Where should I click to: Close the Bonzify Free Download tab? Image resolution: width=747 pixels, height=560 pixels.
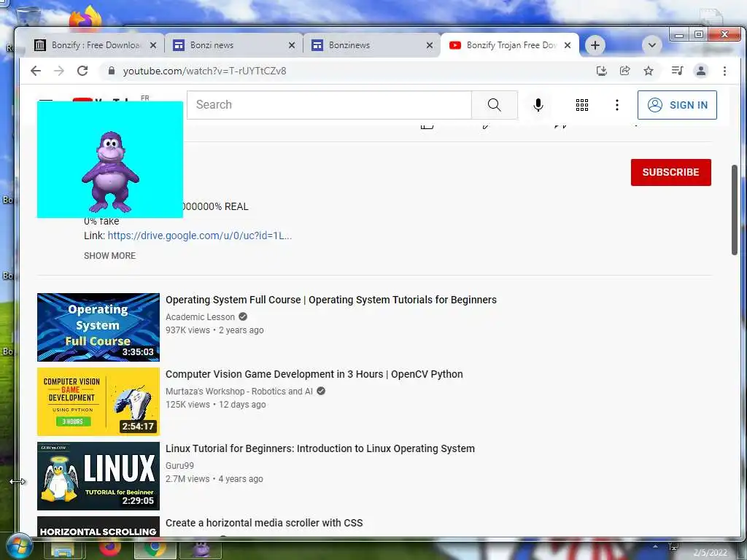pos(153,45)
